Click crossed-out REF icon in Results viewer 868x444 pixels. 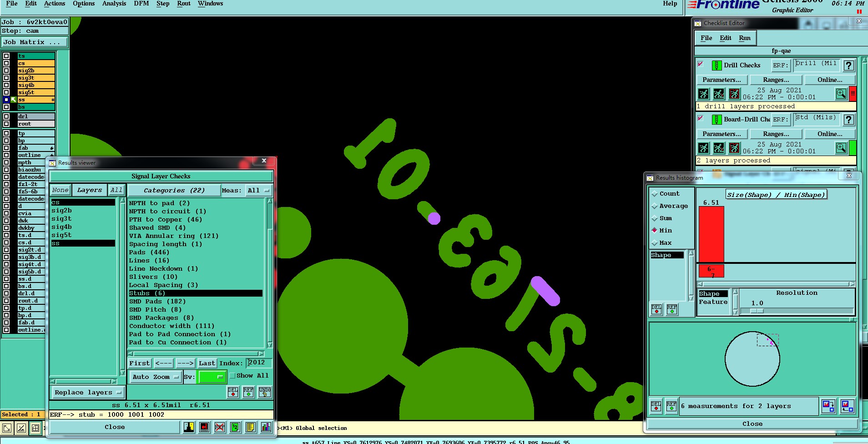coord(220,427)
